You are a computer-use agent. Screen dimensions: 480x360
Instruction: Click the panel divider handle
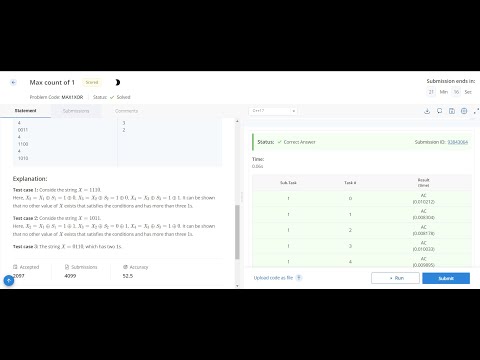tap(242, 197)
